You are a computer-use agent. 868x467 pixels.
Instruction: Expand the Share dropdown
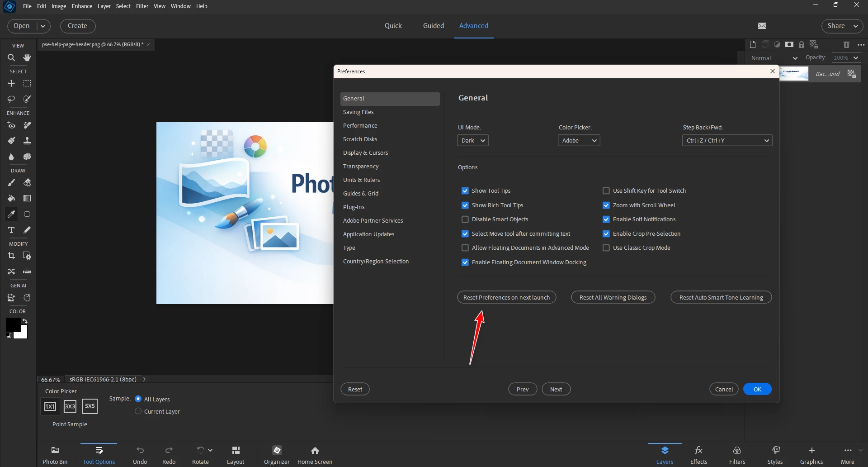(855, 26)
